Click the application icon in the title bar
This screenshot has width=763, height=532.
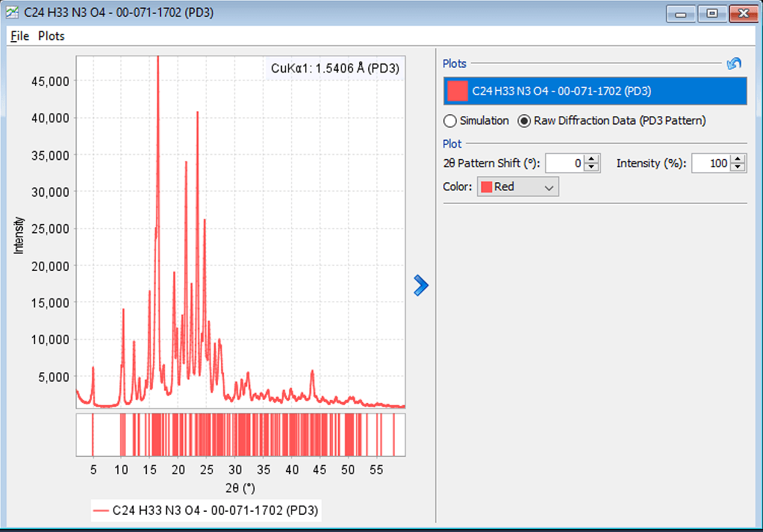[x=11, y=13]
